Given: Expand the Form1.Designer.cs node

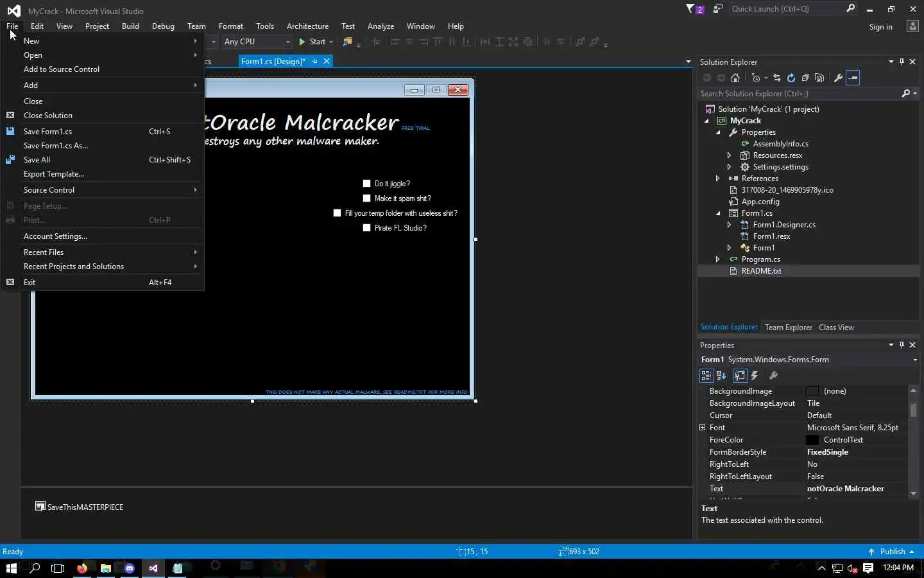Looking at the screenshot, I should [x=729, y=225].
